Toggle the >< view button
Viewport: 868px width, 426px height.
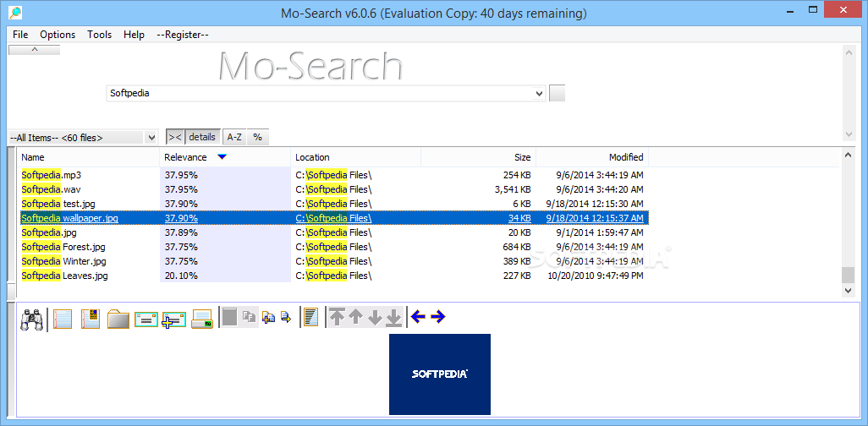pos(175,137)
